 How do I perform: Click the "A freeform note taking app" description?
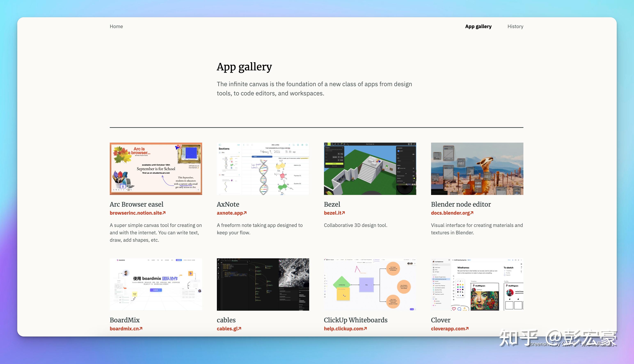pos(260,229)
